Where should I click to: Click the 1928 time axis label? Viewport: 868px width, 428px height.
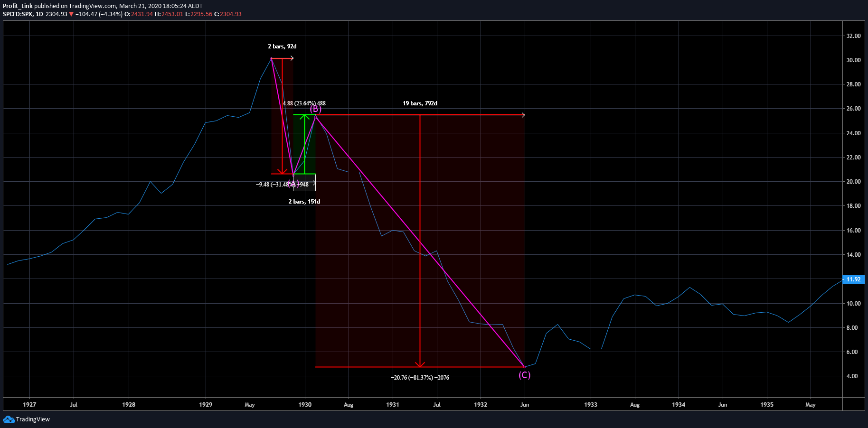(x=129, y=405)
